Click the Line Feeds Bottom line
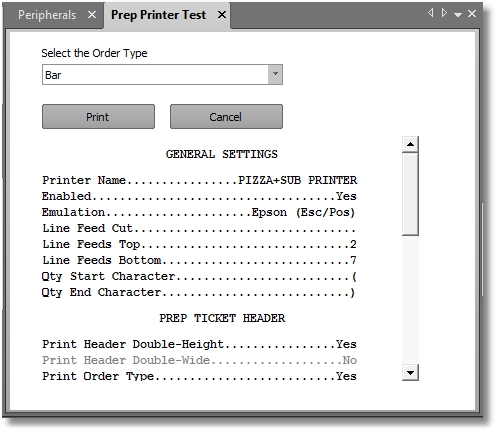The width and height of the screenshot is (497, 432). [x=199, y=260]
